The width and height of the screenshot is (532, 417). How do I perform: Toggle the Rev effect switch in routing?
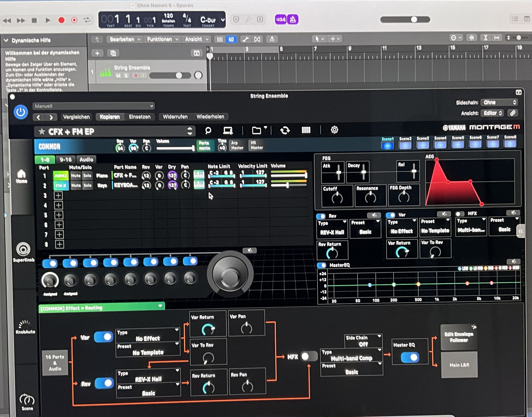pos(104,383)
